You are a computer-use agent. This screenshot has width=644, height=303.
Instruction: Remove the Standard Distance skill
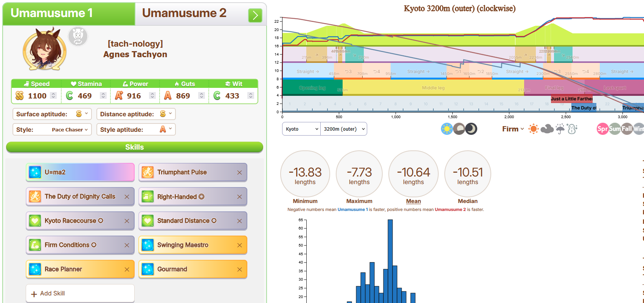pos(239,221)
